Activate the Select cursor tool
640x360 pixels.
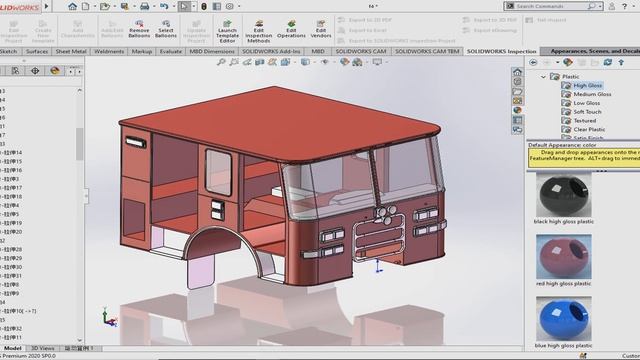[x=184, y=6]
